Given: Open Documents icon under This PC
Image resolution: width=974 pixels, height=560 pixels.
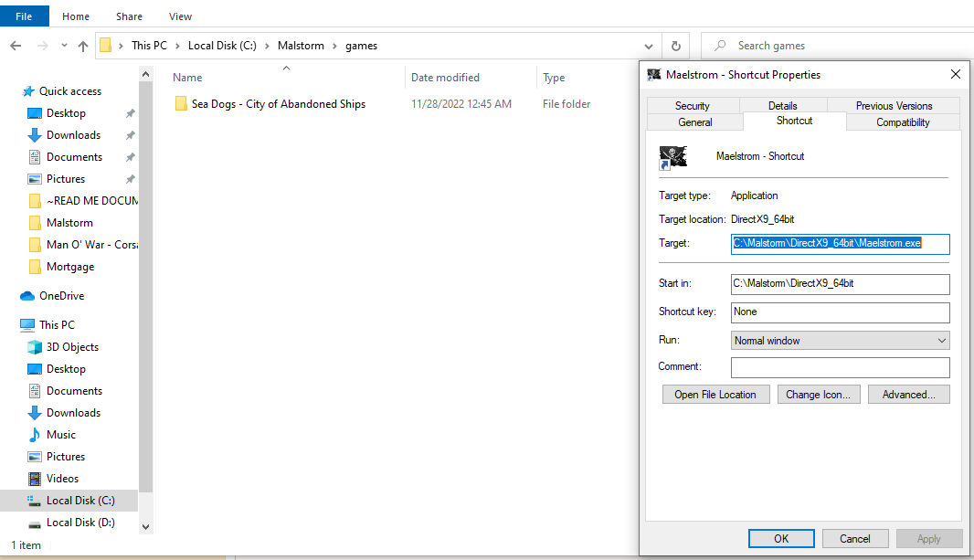Looking at the screenshot, I should (x=35, y=391).
